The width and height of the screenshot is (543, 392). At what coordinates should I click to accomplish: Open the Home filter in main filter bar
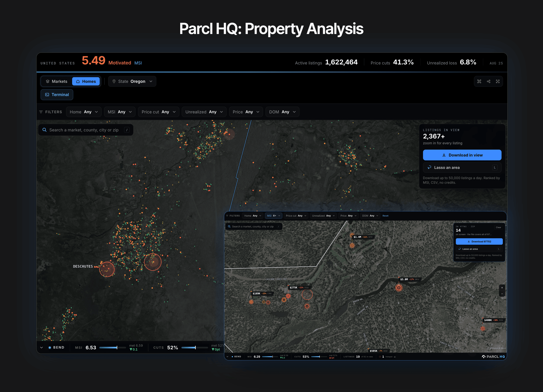[84, 112]
